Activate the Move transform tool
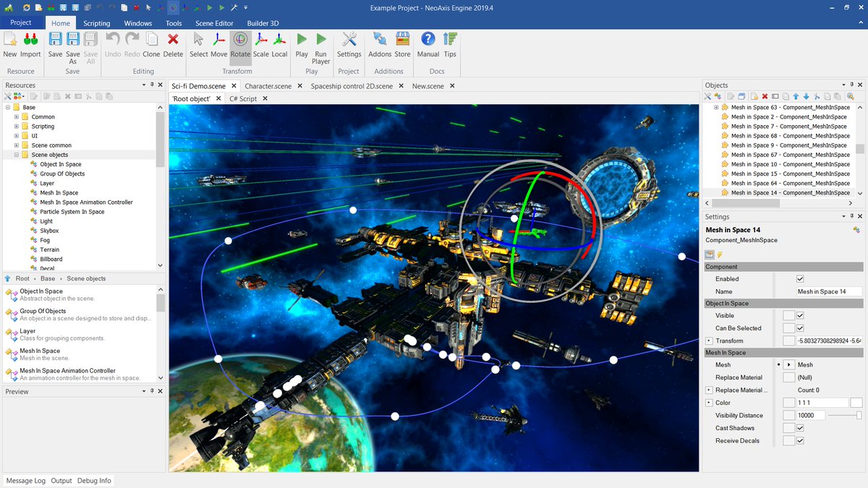Image resolution: width=868 pixels, height=488 pixels. (219, 40)
